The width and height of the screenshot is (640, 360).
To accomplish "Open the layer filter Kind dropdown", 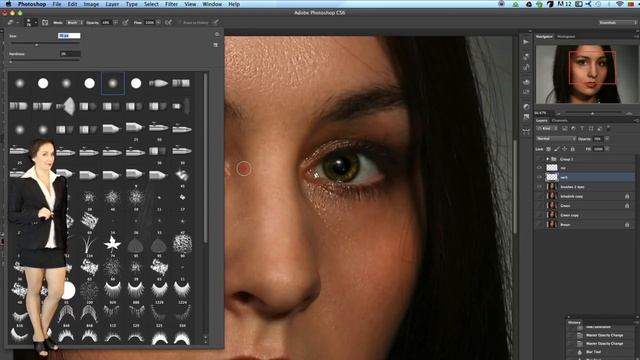I will coord(548,129).
